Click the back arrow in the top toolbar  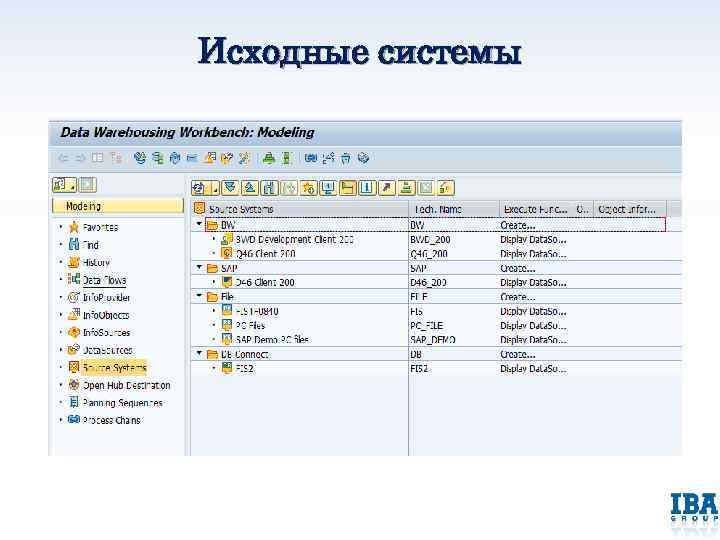[63, 158]
